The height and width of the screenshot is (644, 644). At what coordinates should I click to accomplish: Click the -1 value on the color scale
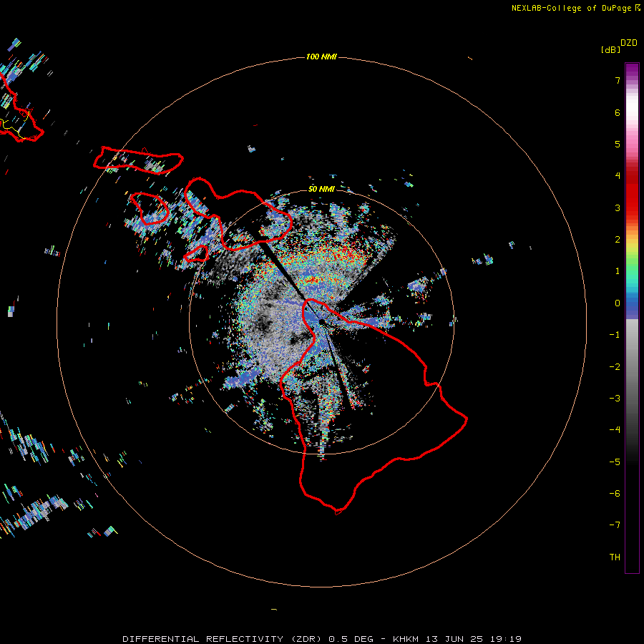[615, 335]
